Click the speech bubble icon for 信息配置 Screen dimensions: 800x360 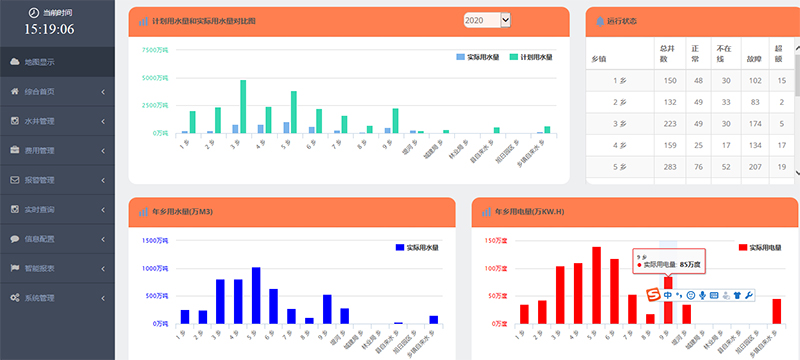coord(15,239)
